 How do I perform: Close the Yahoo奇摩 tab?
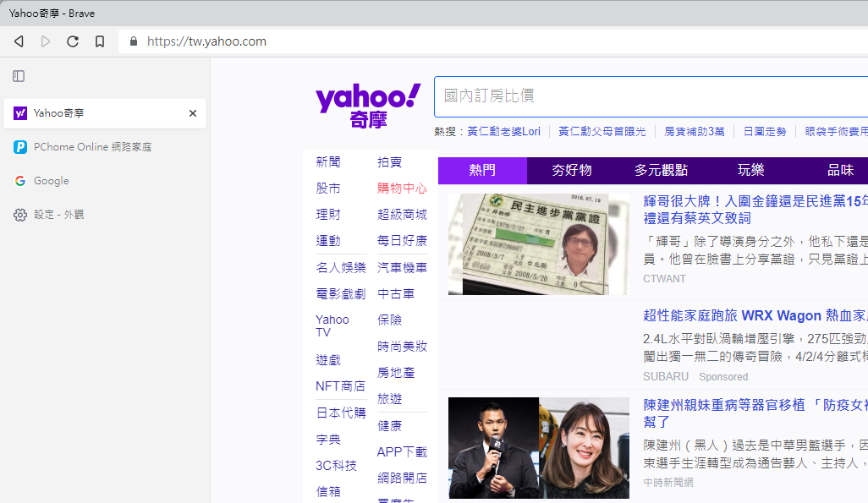(x=193, y=113)
